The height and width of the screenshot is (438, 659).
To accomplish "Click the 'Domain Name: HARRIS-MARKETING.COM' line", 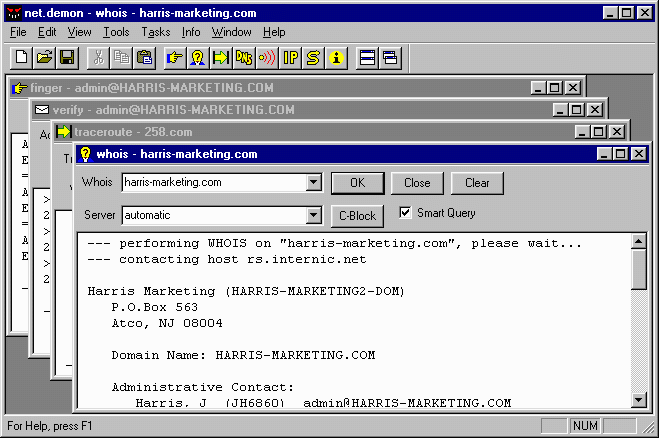I will [x=243, y=355].
